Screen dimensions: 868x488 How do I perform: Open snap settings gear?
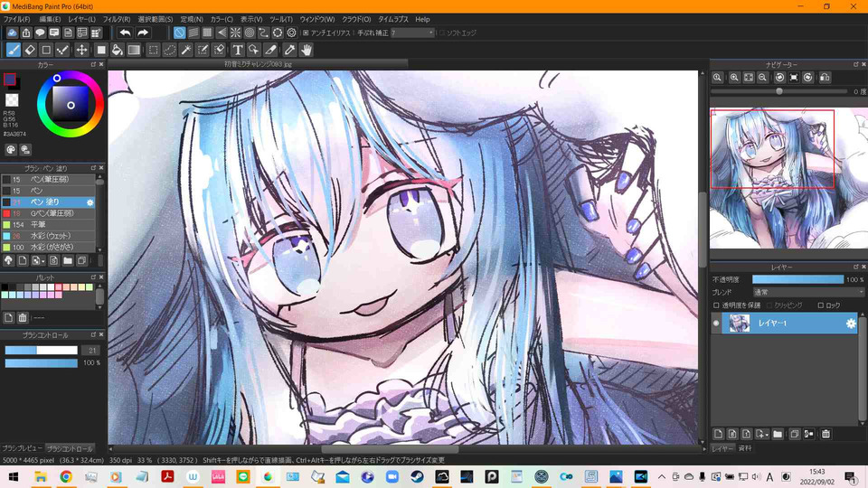292,33
